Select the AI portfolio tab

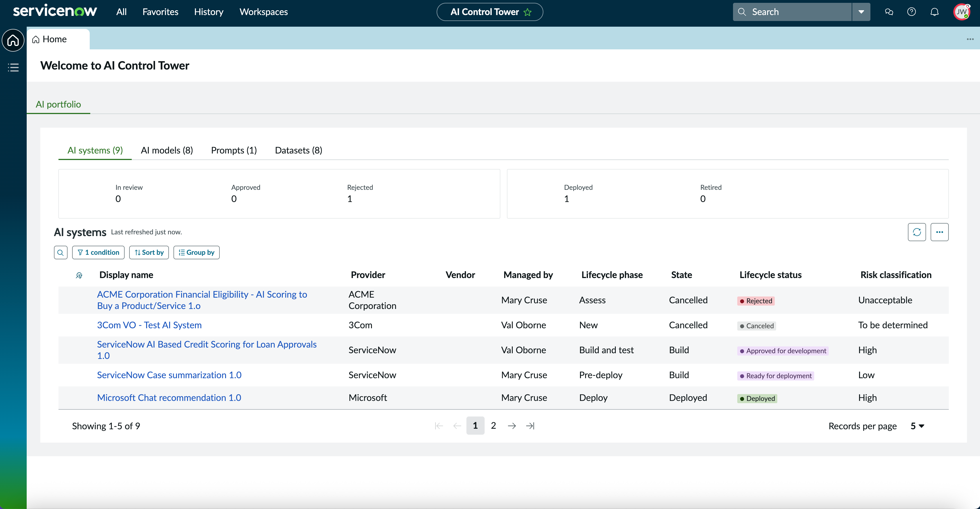pos(58,104)
